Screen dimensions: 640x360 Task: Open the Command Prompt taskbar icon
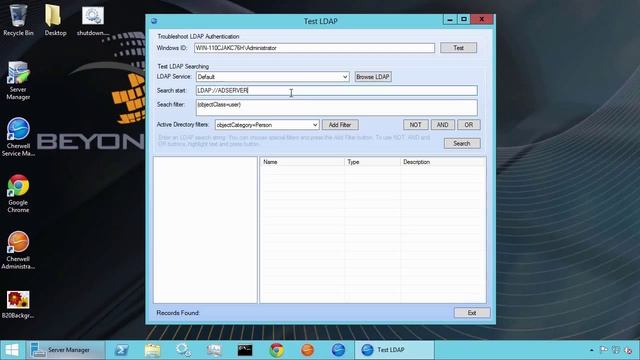[x=245, y=350]
